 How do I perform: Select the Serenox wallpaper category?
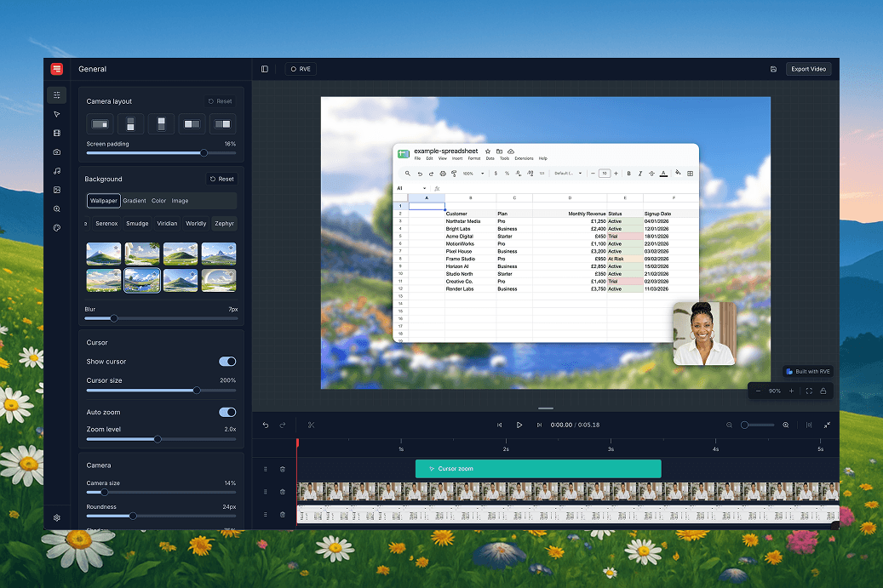[x=106, y=224]
